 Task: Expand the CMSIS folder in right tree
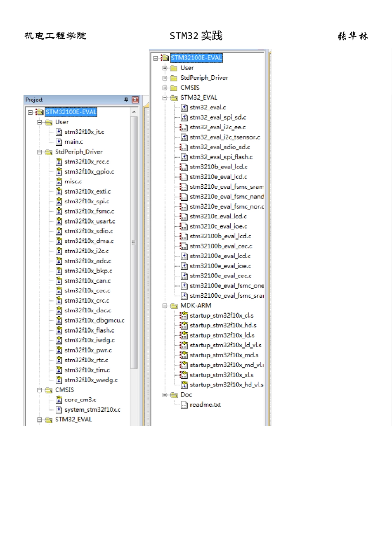165,88
